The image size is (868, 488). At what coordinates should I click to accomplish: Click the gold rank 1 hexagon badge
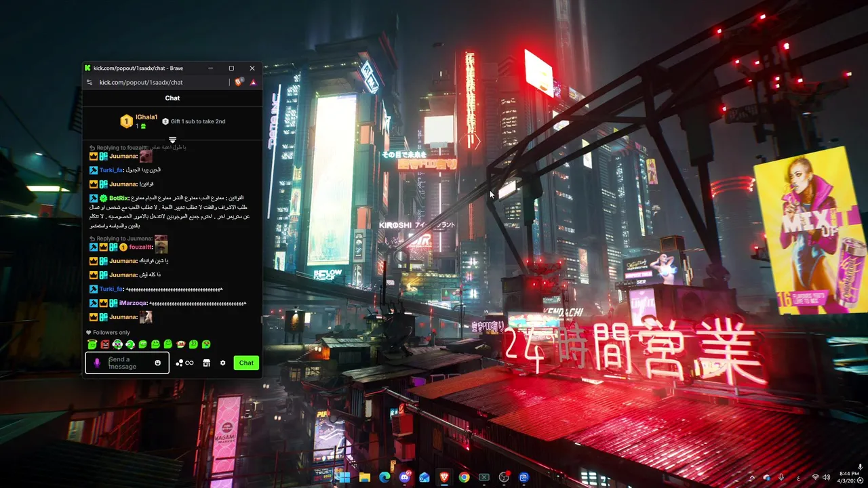click(x=126, y=121)
